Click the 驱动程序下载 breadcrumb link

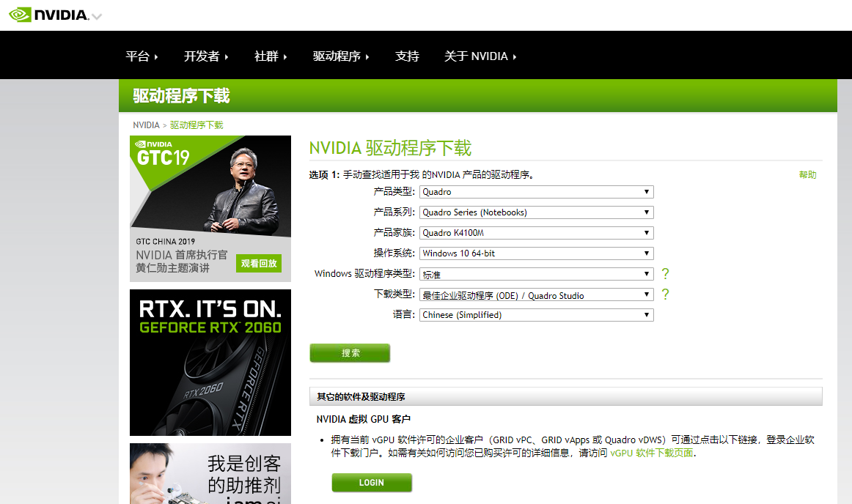tap(197, 125)
